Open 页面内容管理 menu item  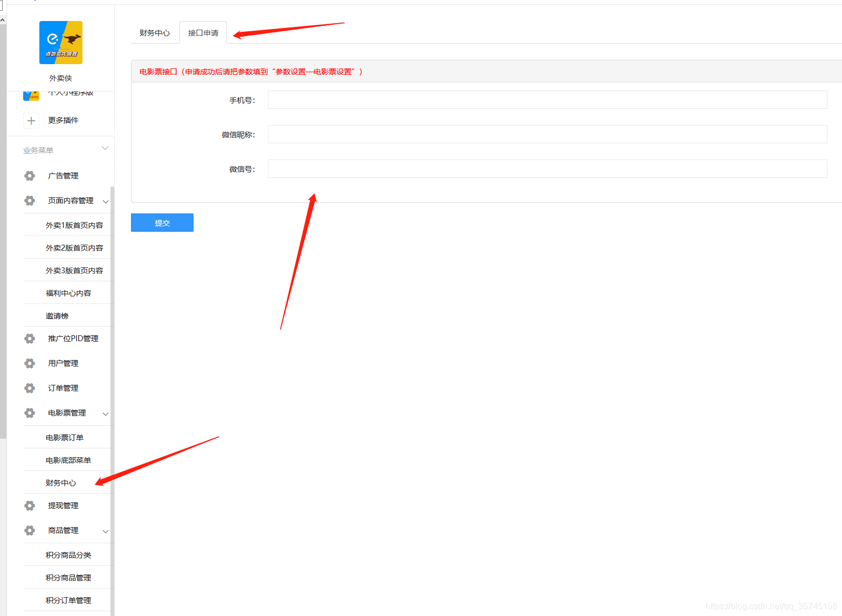pyautogui.click(x=71, y=200)
